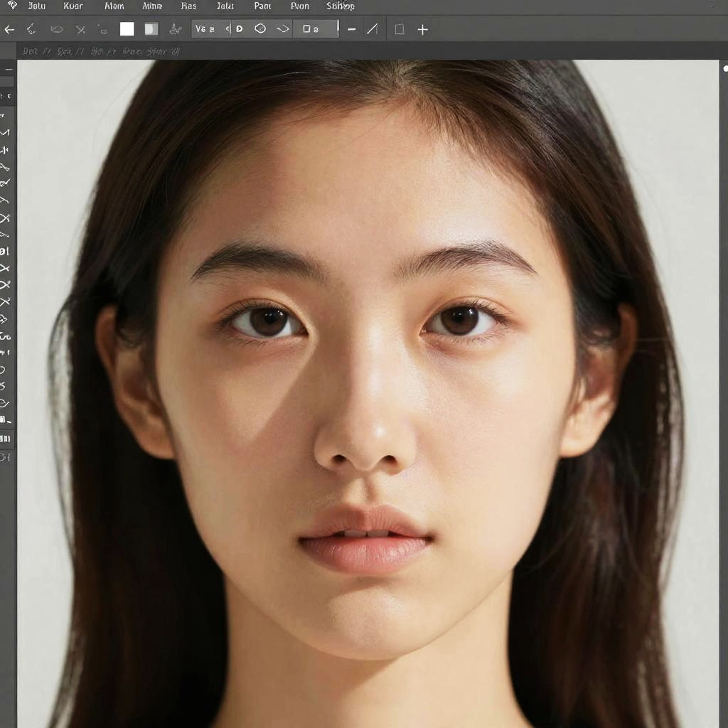Open the Sahop menu

[340, 6]
